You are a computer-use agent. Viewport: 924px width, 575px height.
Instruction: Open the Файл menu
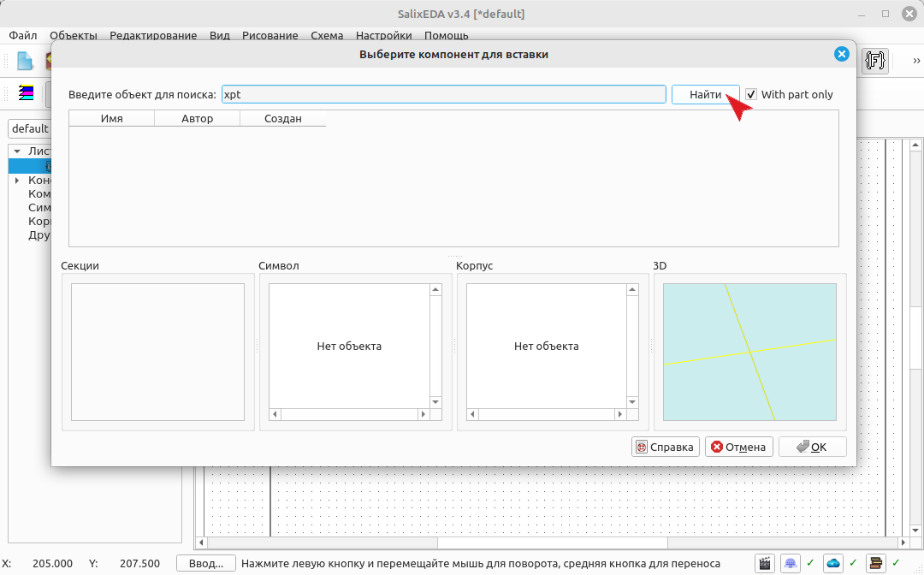(x=23, y=35)
